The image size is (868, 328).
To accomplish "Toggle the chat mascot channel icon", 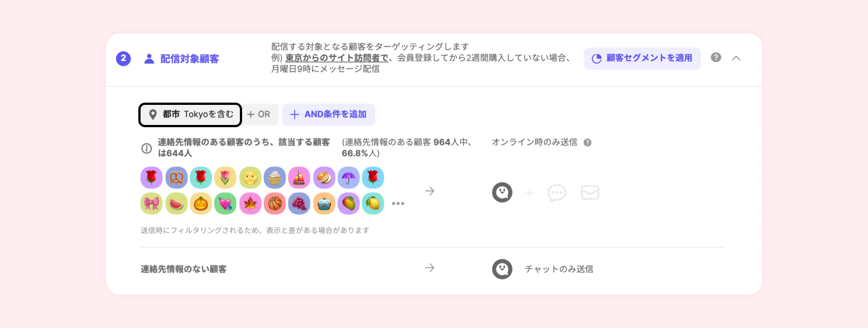I will click(502, 192).
